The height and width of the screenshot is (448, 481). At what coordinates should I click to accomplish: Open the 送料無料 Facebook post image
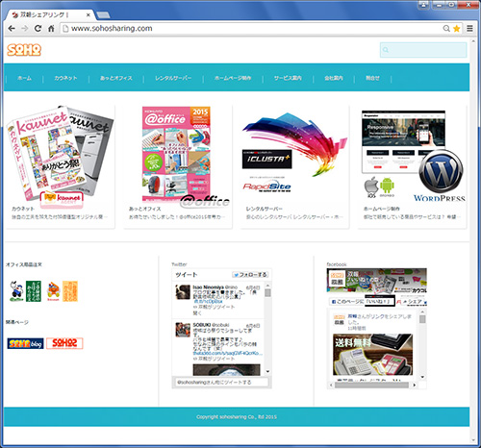pyautogui.click(x=372, y=355)
